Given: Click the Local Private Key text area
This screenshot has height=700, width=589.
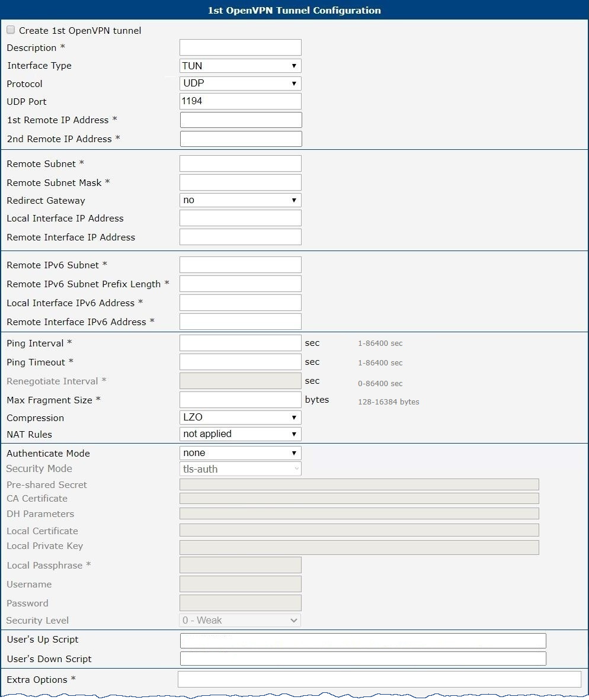Looking at the screenshot, I should pos(359,547).
